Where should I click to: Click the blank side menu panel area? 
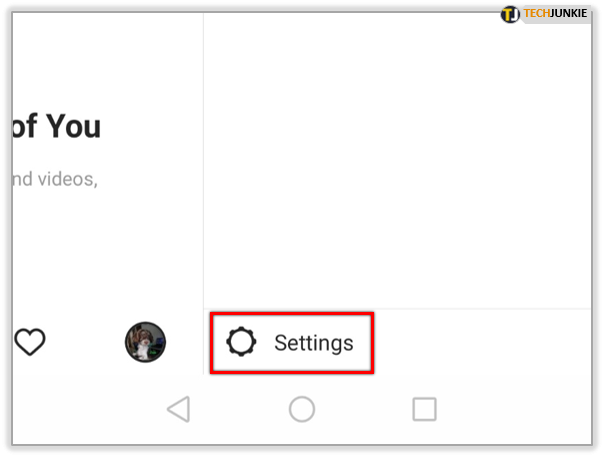click(x=397, y=160)
